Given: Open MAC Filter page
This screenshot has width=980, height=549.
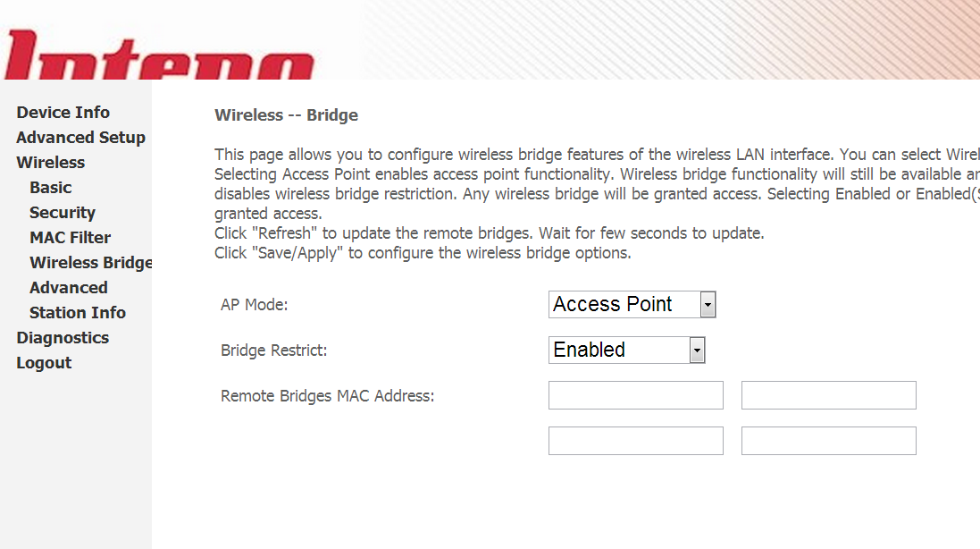Looking at the screenshot, I should [x=70, y=238].
